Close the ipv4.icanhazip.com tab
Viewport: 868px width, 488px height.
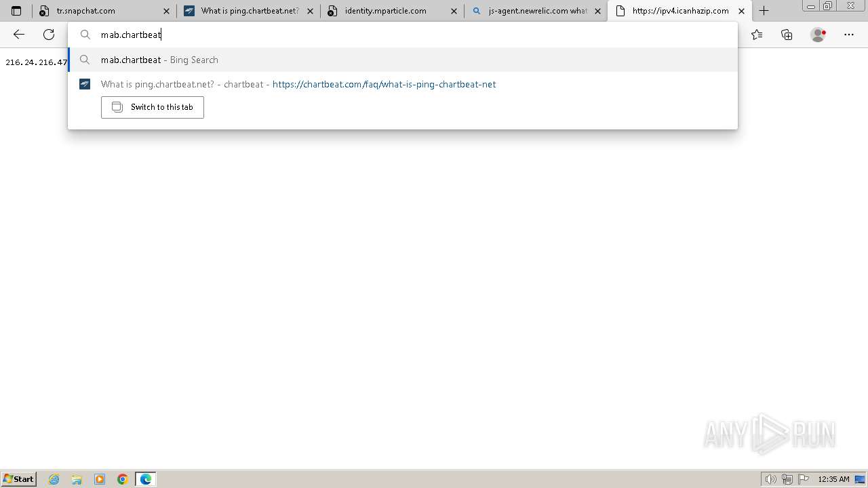point(741,11)
